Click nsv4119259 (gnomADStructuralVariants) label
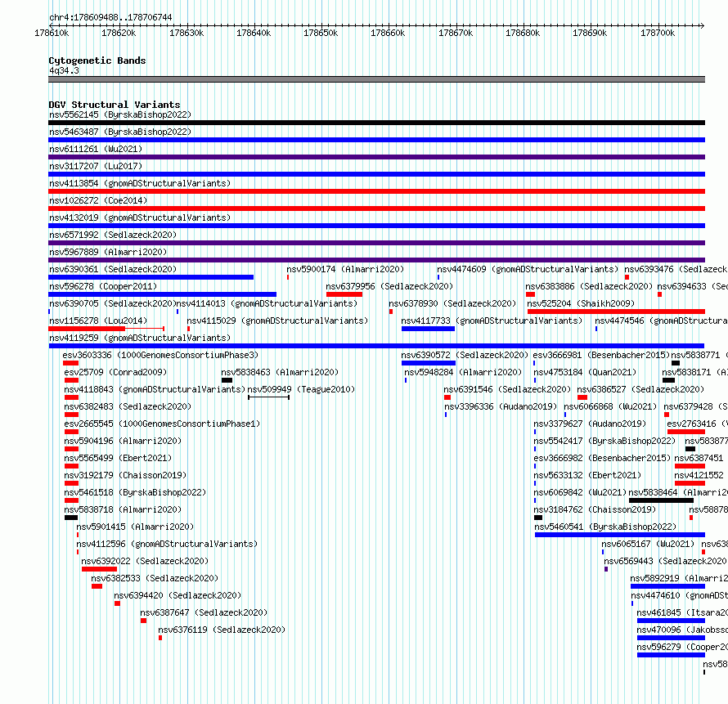The image size is (728, 704). click(x=140, y=338)
